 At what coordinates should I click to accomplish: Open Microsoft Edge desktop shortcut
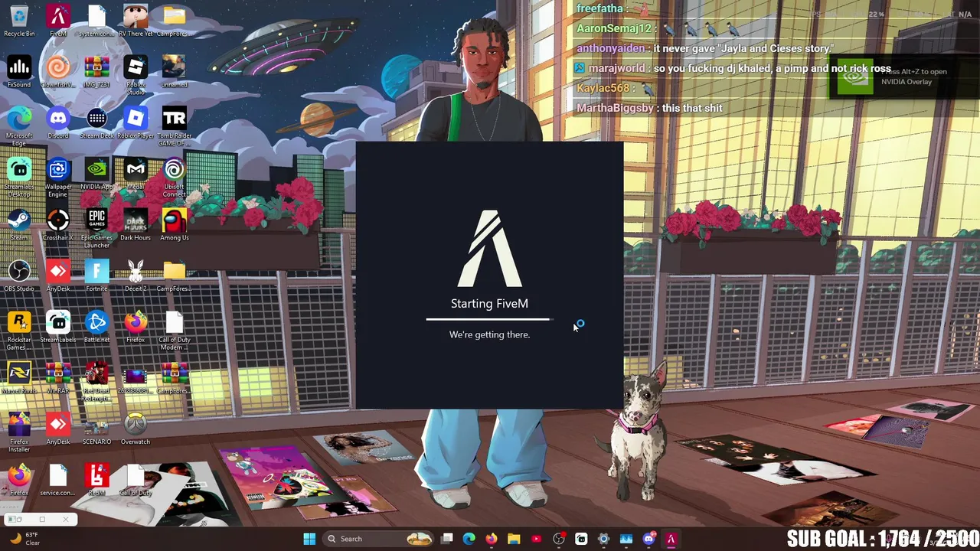[x=19, y=126]
